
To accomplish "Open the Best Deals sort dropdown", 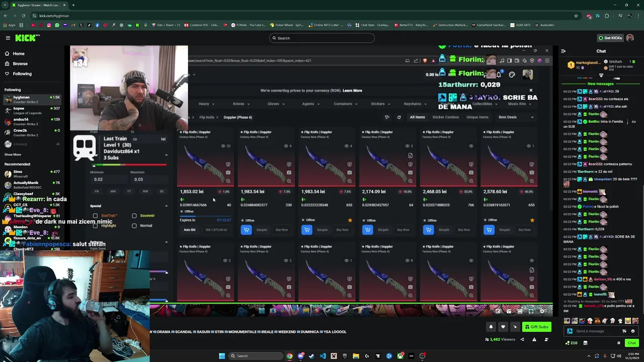I will click(516, 117).
